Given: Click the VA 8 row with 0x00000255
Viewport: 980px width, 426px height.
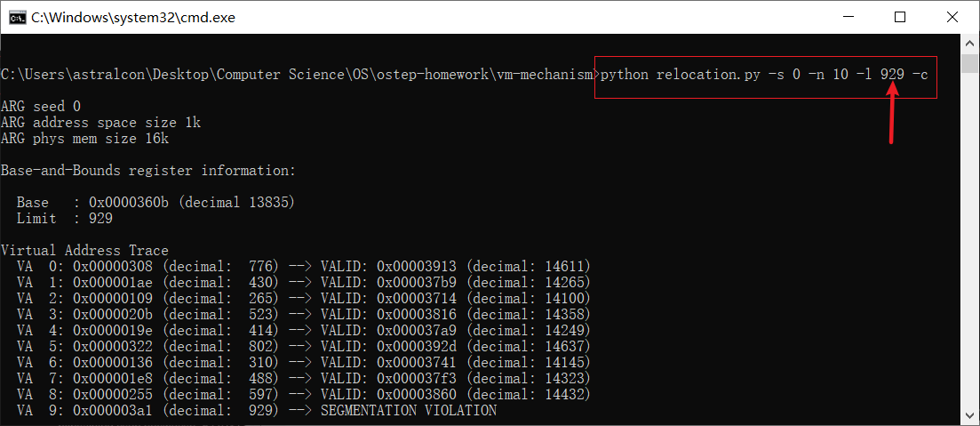Looking at the screenshot, I should [304, 394].
